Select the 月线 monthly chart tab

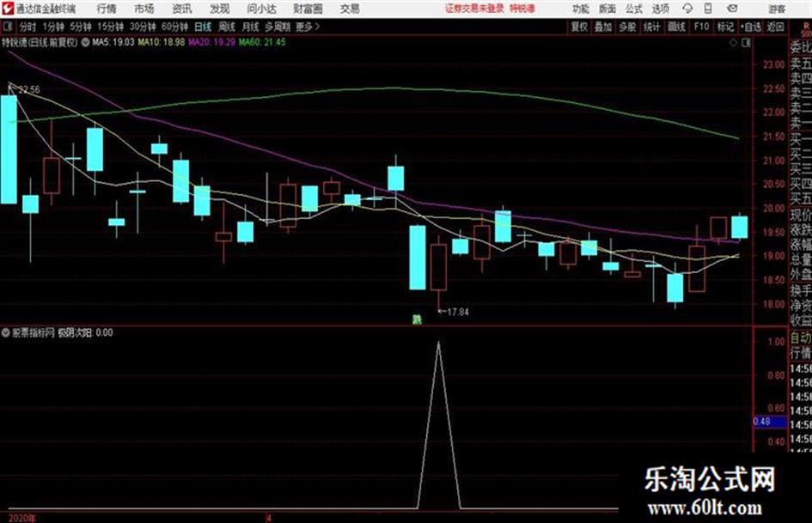click(251, 27)
